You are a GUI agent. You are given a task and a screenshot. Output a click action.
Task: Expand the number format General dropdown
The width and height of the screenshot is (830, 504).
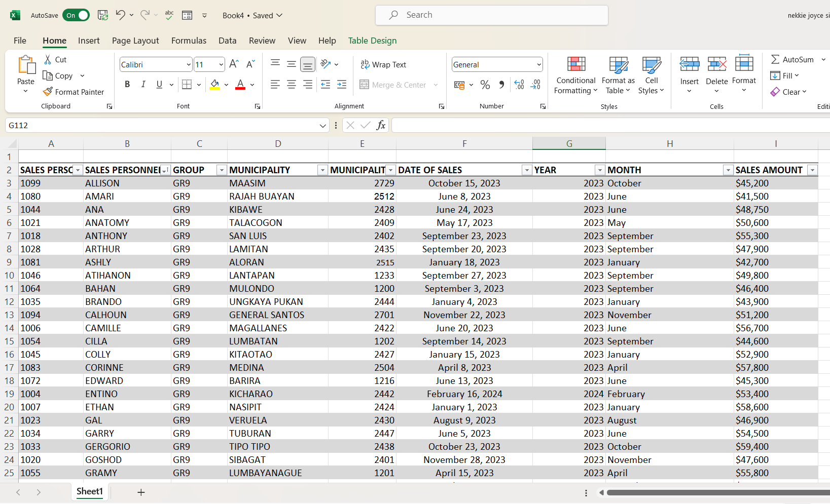click(538, 64)
